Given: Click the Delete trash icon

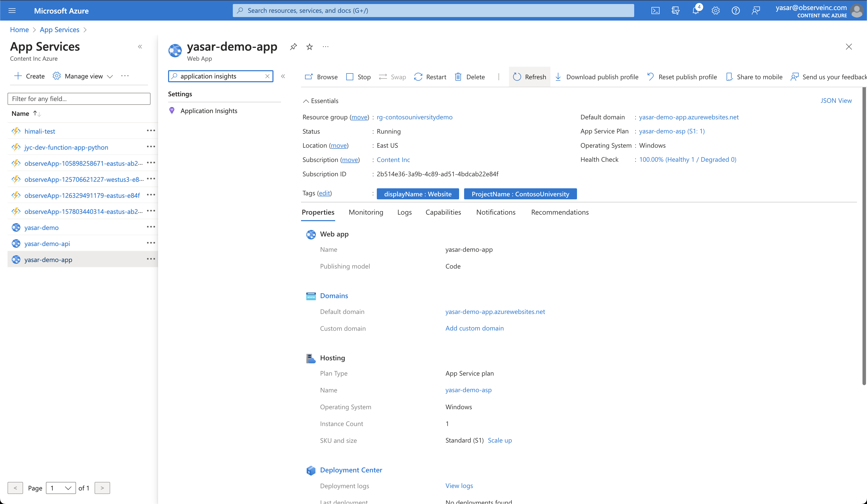Looking at the screenshot, I should click(458, 77).
